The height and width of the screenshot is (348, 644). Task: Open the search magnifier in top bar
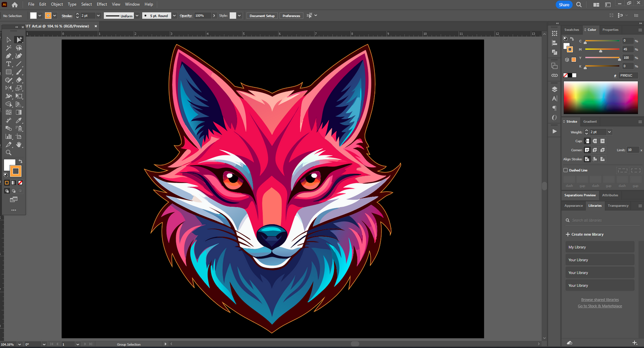[579, 5]
